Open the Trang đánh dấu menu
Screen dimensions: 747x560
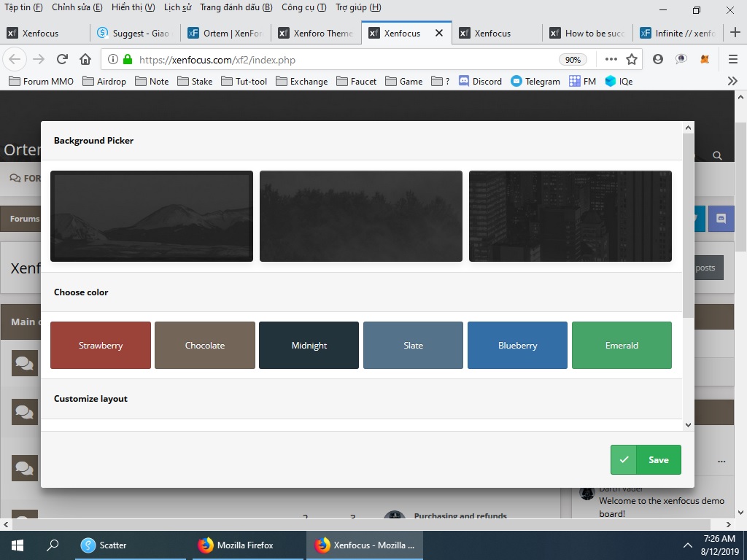236,7
